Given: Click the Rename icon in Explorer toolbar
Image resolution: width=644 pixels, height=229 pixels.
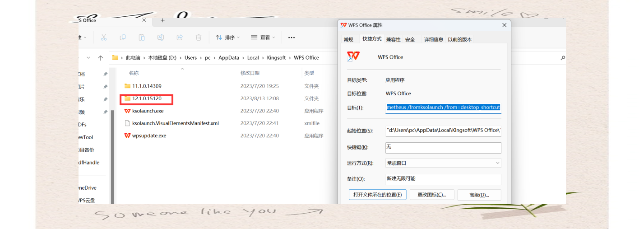Looking at the screenshot, I should point(161,37).
